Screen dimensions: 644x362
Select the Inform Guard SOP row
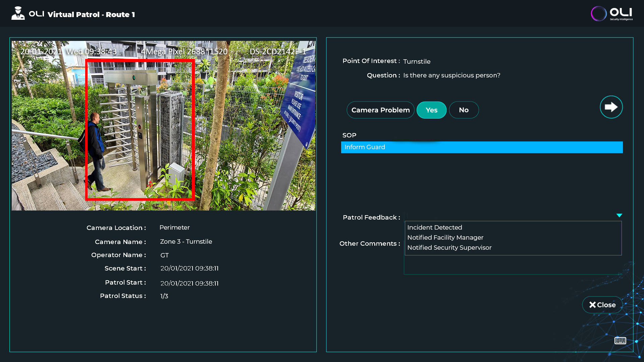click(x=482, y=147)
